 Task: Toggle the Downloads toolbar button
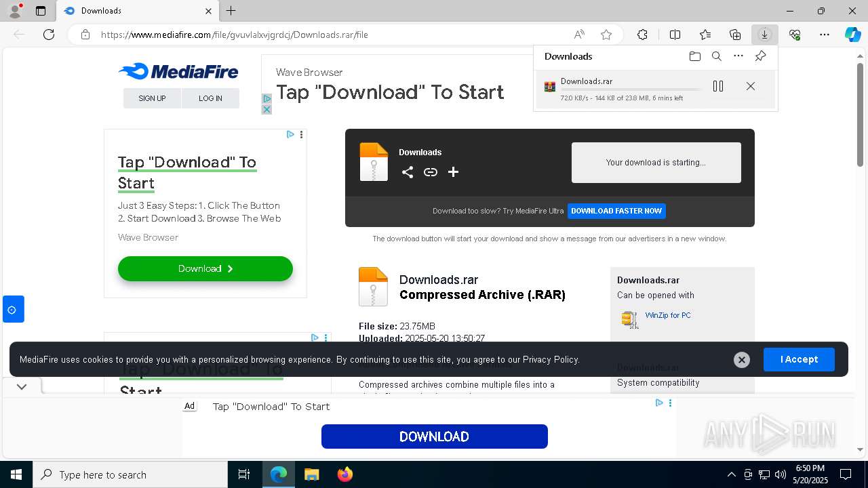click(x=765, y=35)
